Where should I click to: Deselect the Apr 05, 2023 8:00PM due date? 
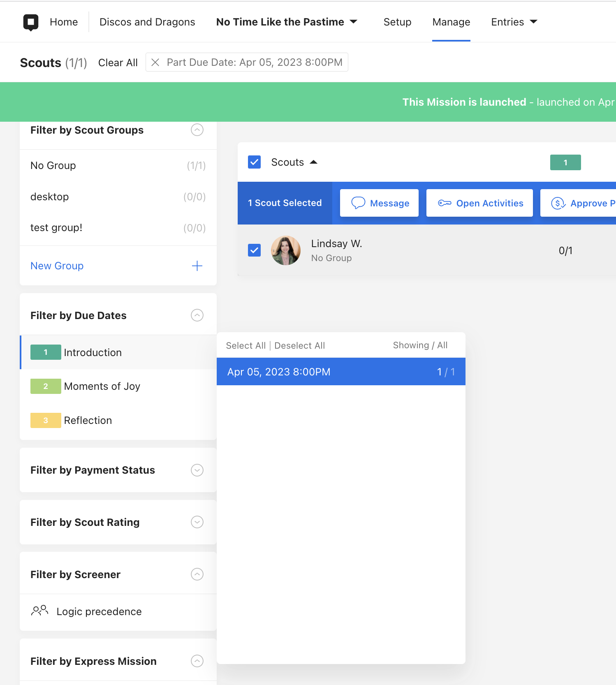tap(341, 372)
